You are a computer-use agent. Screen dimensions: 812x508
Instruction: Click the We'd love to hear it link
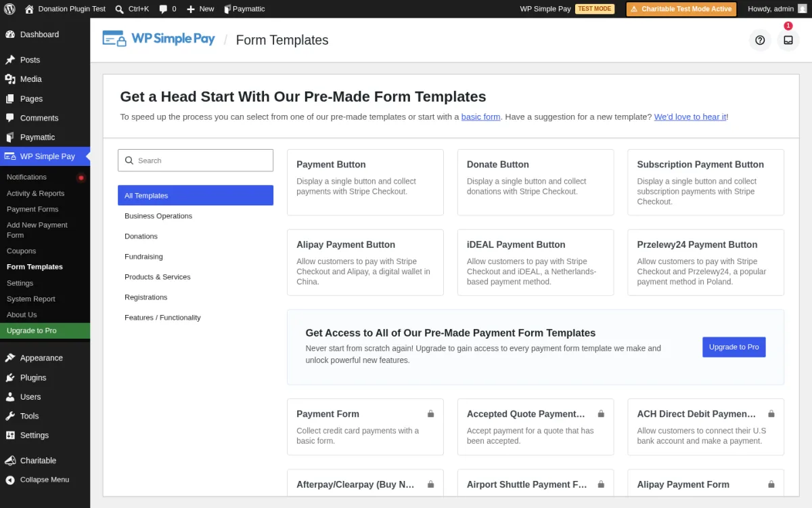click(690, 117)
